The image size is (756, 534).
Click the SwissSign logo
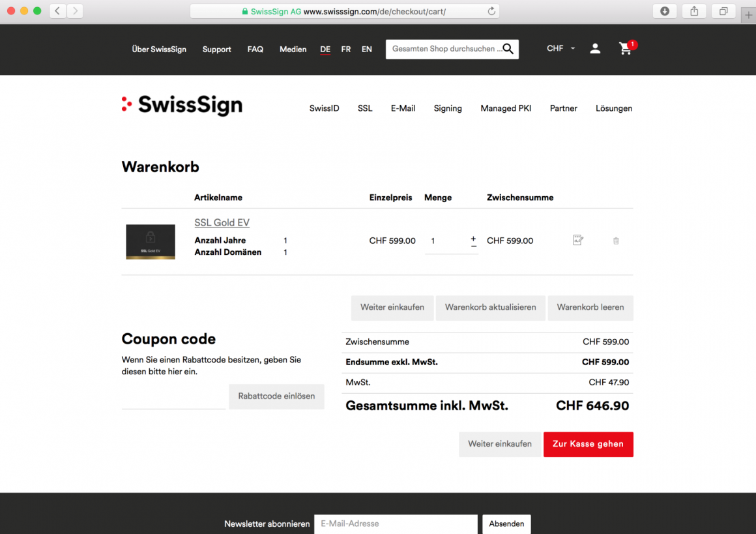point(182,105)
